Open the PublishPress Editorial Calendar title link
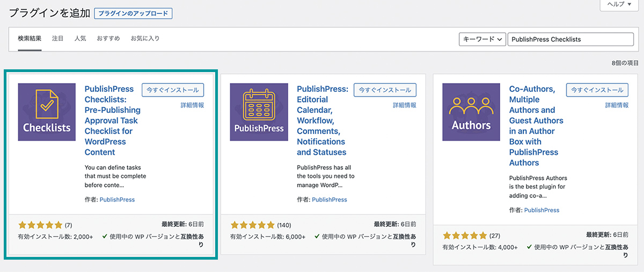The width and height of the screenshot is (644, 272). (323, 120)
